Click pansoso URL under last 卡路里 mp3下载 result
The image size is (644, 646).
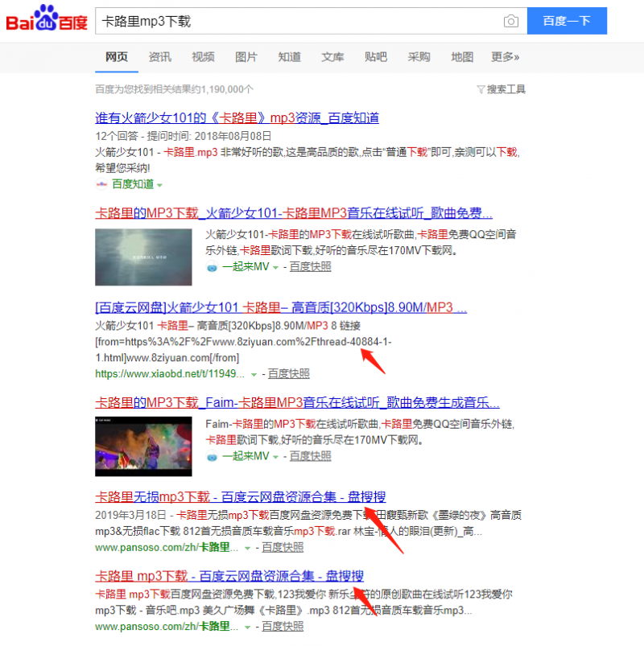pyautogui.click(x=167, y=627)
